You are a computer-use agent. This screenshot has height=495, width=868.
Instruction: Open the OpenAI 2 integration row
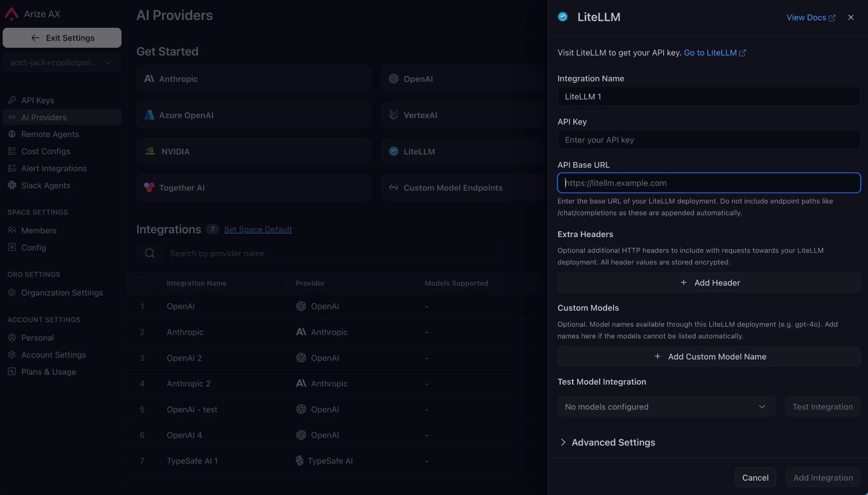(x=337, y=358)
